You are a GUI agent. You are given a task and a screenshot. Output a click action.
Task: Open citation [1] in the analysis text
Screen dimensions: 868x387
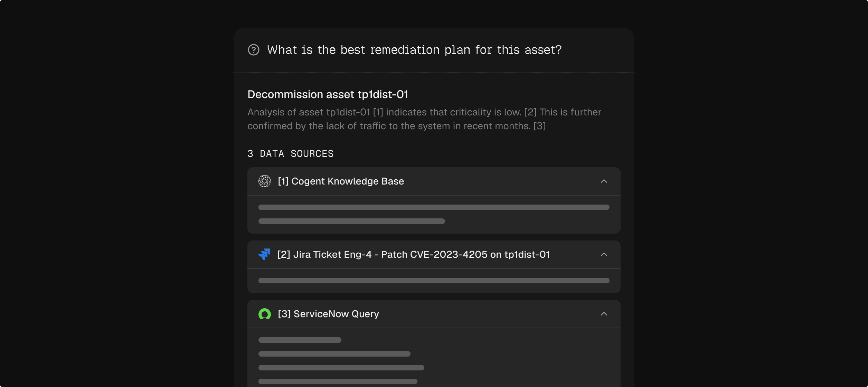pos(378,112)
